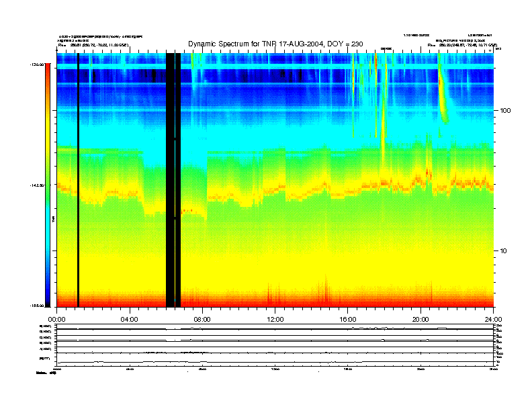Screen dimensions: 532x411
Task: Click the 00:00 label on the large time axis
Action: pos(56,320)
